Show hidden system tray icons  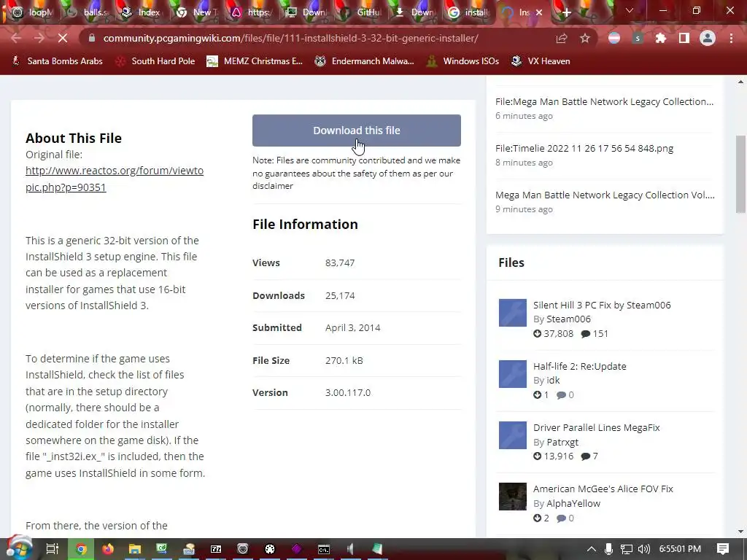591,549
